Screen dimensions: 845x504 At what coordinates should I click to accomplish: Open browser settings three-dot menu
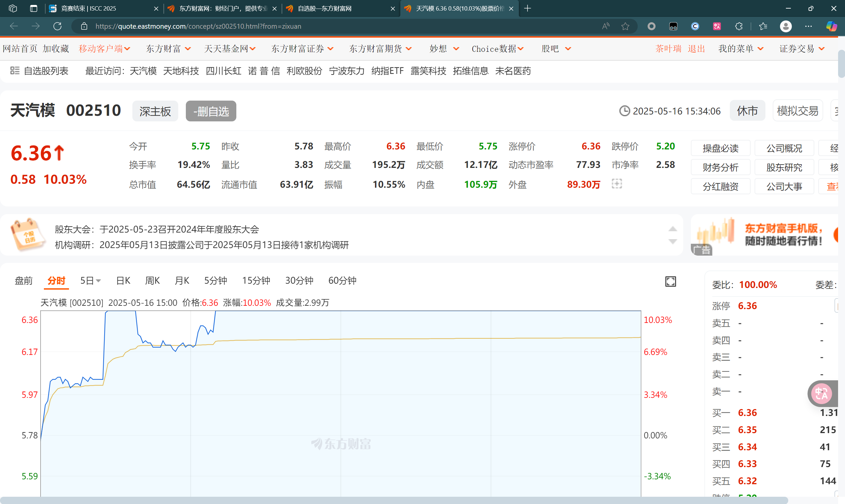(x=808, y=26)
